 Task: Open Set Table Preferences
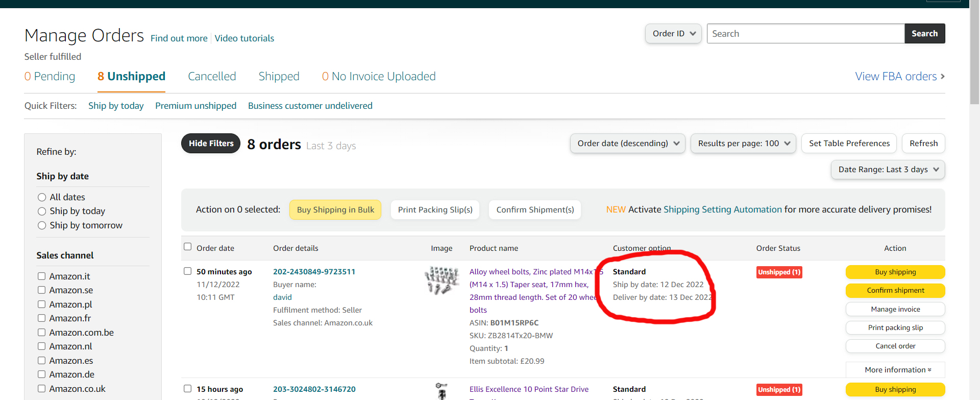click(x=849, y=144)
